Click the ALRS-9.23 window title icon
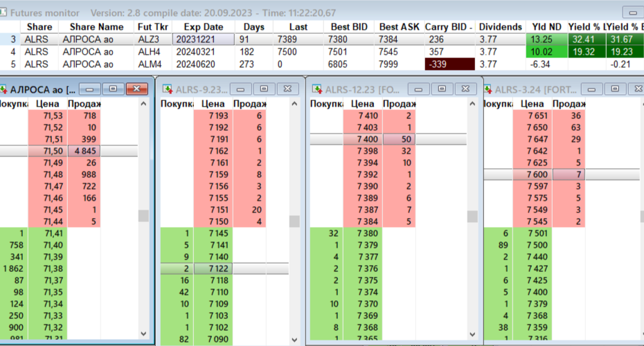Viewport: 644px width, 346px height. (167, 89)
